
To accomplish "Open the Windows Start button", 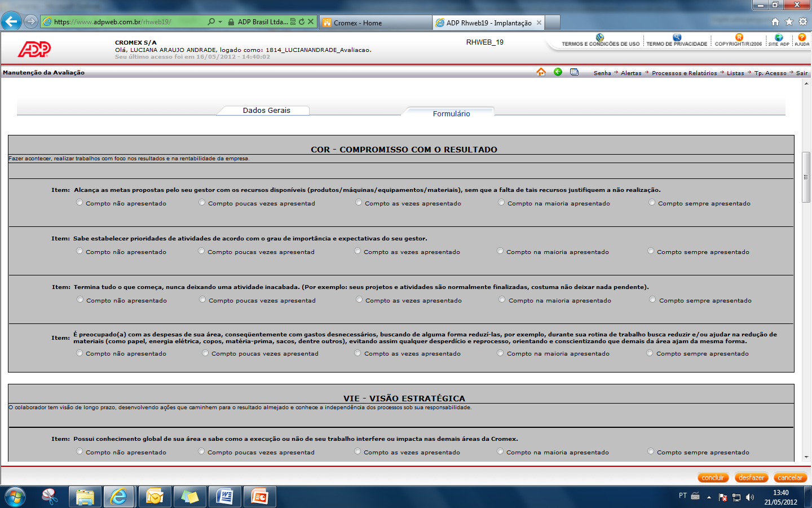I will coord(15,497).
